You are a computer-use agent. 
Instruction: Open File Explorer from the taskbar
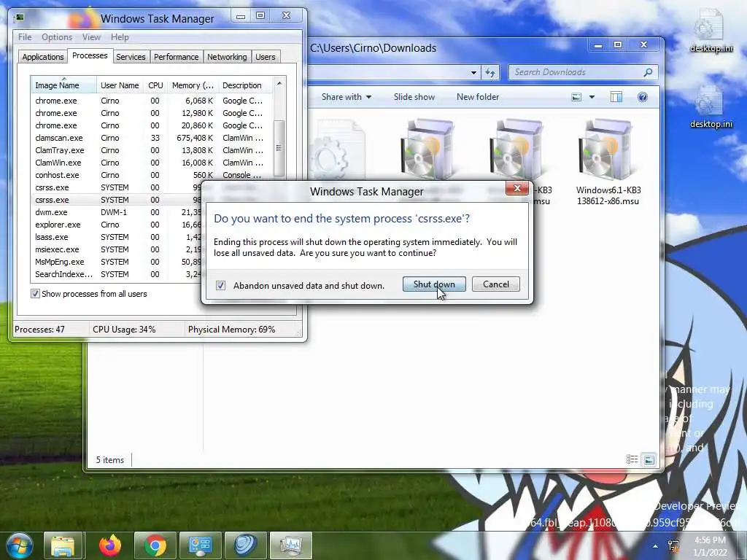(63, 545)
